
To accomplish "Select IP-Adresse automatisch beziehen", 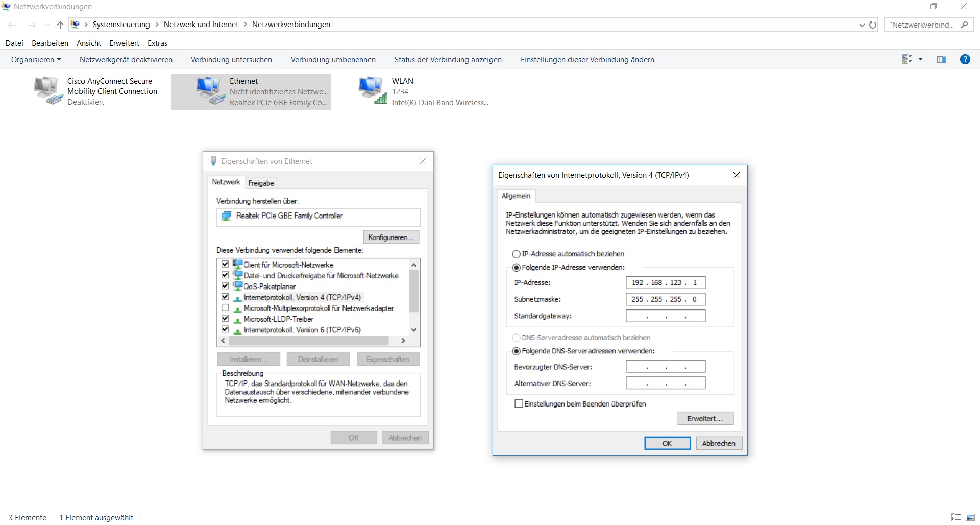I will tap(517, 254).
